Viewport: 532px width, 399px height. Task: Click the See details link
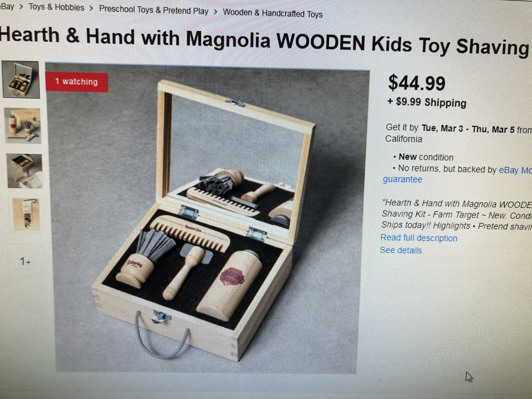(401, 250)
